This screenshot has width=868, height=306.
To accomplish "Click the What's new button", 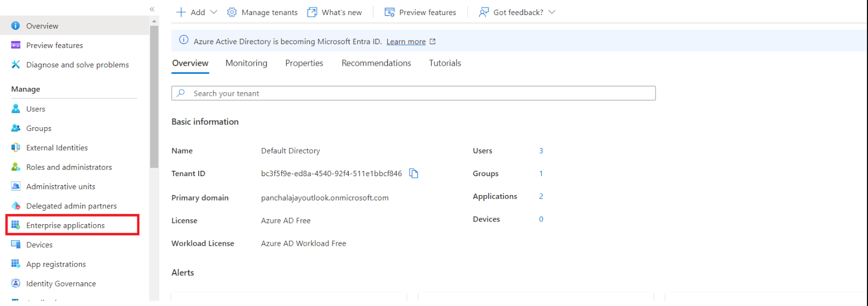I will tap(335, 12).
